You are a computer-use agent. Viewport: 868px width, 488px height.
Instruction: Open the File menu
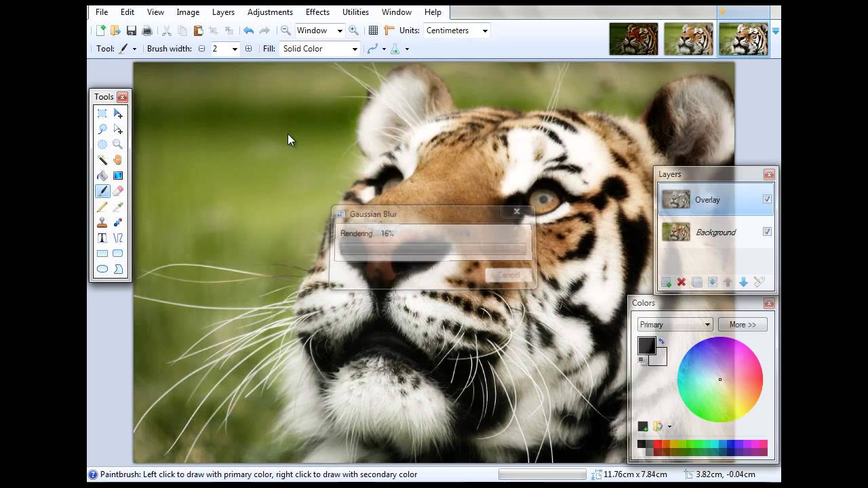[102, 12]
